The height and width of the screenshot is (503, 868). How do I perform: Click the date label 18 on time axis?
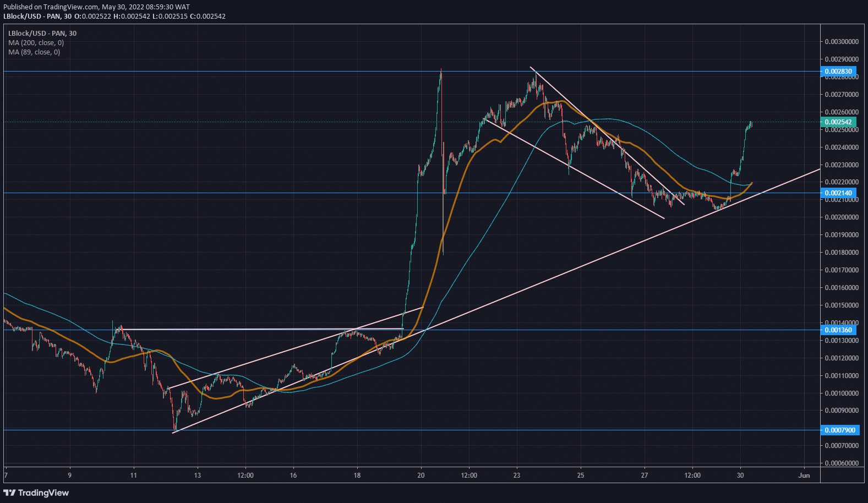tap(357, 475)
